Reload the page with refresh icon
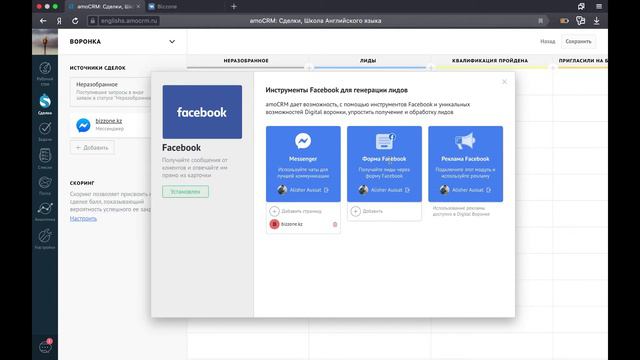This screenshot has height=360, width=640. (x=75, y=21)
